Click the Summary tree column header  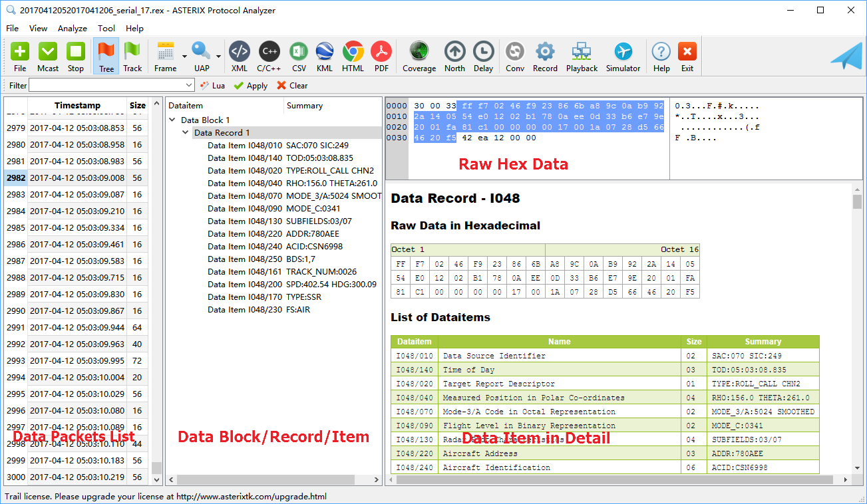pyautogui.click(x=333, y=106)
